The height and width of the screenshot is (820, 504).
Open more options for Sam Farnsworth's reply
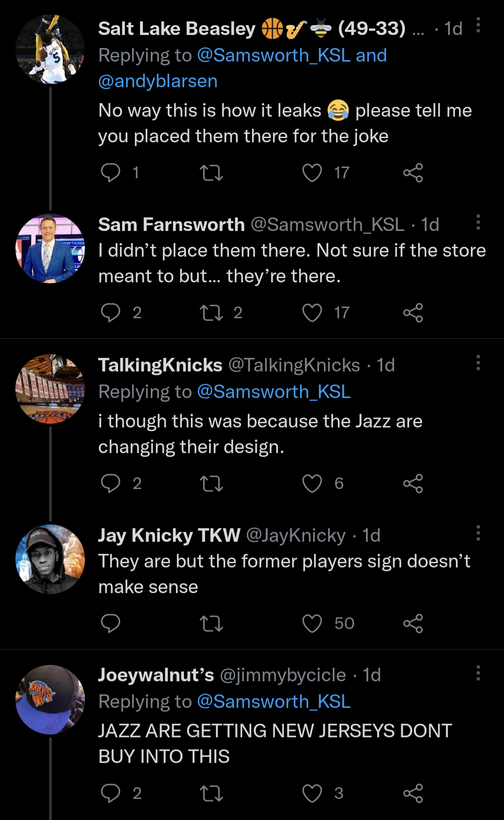click(x=478, y=223)
